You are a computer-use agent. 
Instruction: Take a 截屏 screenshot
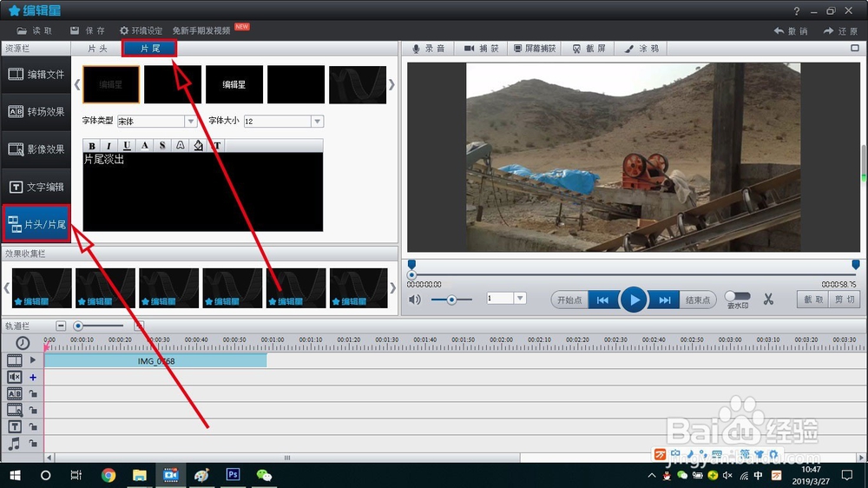[589, 49]
